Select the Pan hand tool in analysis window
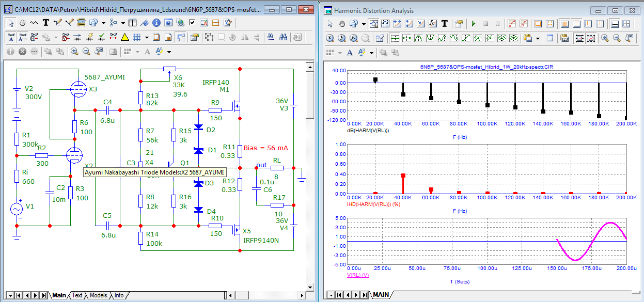 click(x=342, y=24)
